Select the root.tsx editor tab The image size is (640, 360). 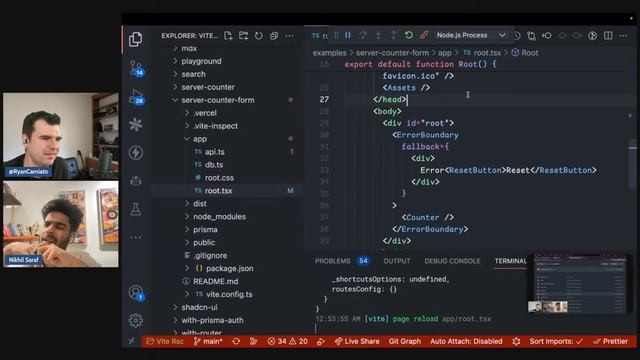[x=320, y=36]
